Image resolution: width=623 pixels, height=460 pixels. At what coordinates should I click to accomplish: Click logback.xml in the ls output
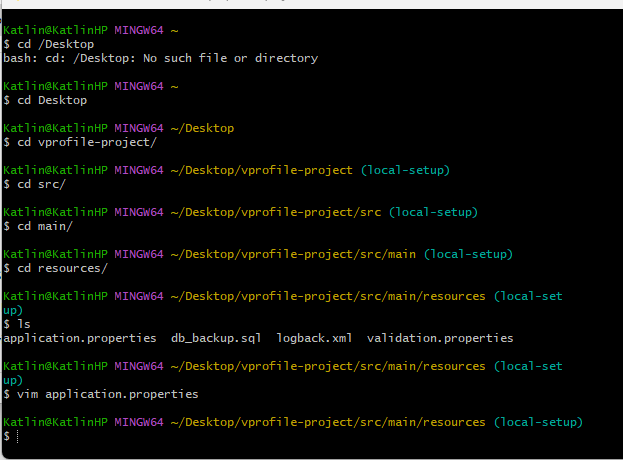coord(314,338)
